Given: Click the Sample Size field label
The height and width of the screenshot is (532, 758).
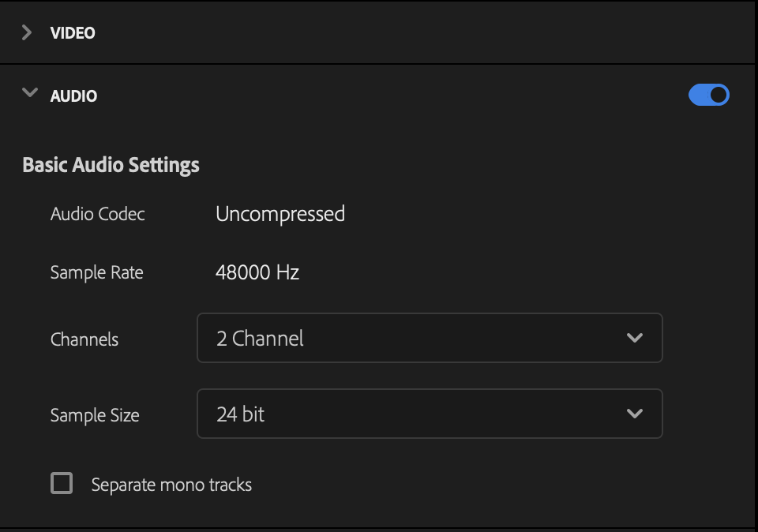Looking at the screenshot, I should coord(95,415).
